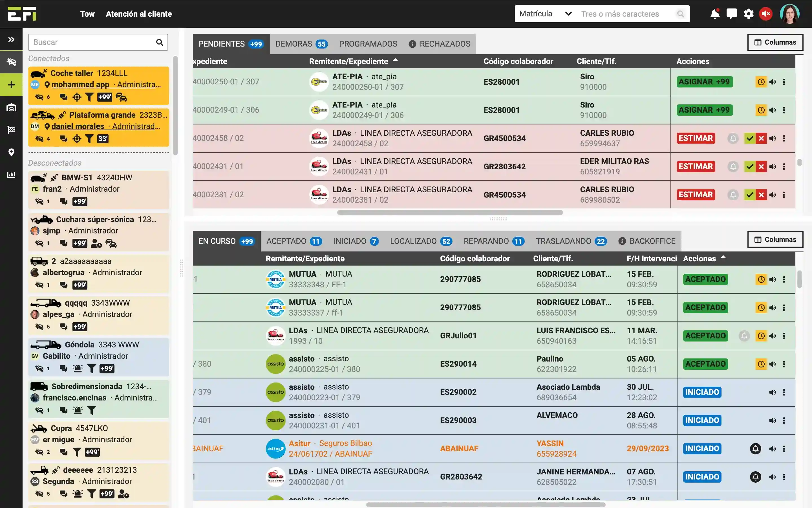
Task: Switch to the PROGRAMADOS tab
Action: click(368, 44)
